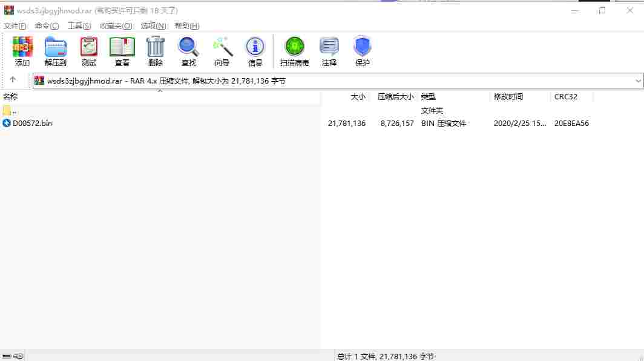Sort by 修改时间 column header
644x361 pixels.
tap(520, 97)
